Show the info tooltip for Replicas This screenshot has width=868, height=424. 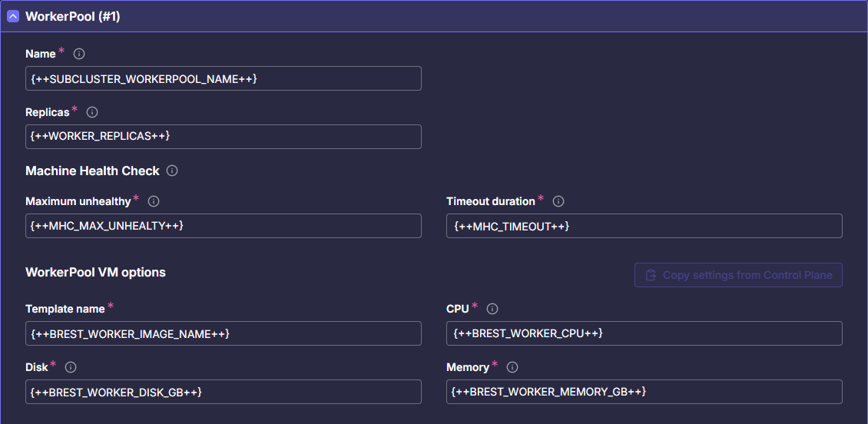pyautogui.click(x=92, y=112)
